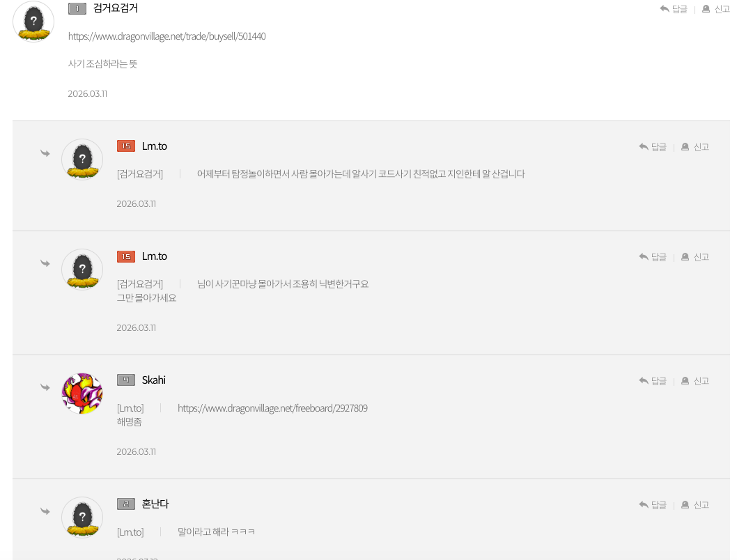Screen dimensions: 737x560
Task: Report 혼난다's comment
Action: coord(695,504)
